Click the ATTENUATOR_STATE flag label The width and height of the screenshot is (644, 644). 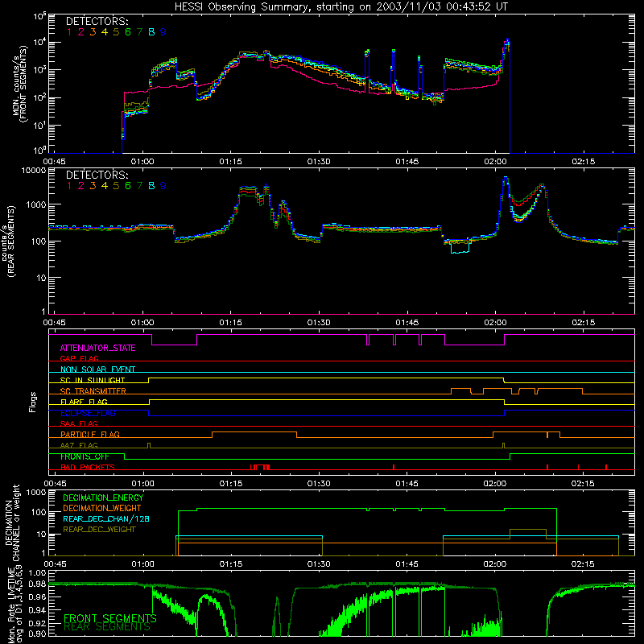pos(97,348)
